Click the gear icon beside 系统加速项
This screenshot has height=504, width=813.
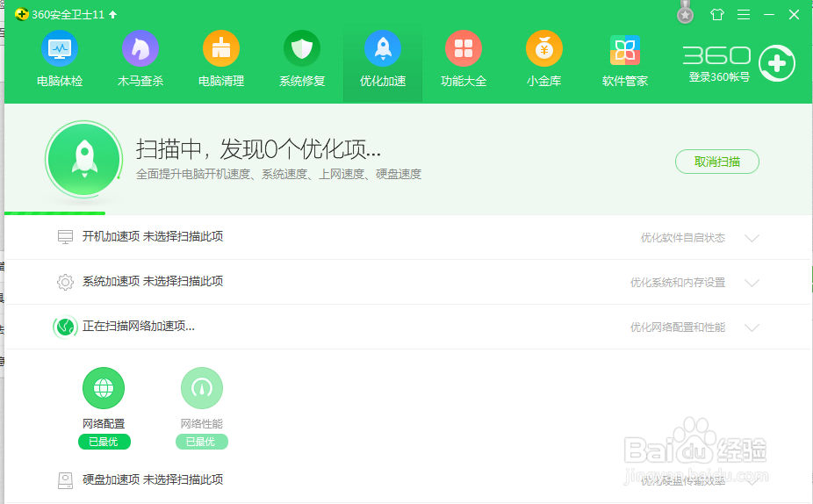tap(65, 282)
